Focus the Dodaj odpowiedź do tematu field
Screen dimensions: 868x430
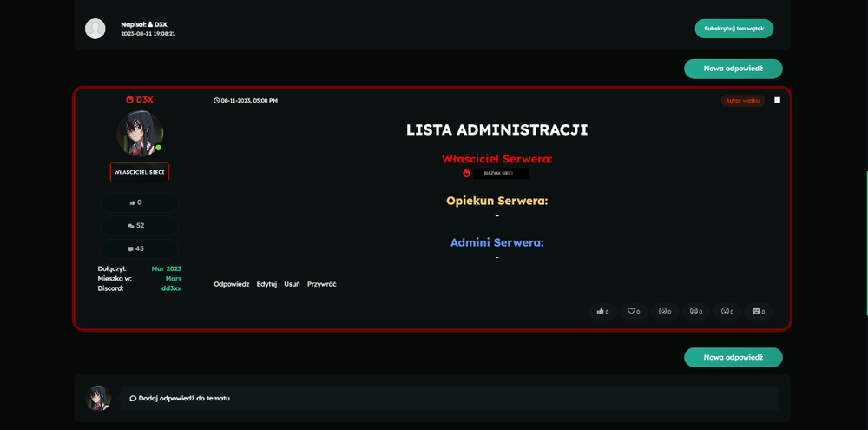pos(450,399)
